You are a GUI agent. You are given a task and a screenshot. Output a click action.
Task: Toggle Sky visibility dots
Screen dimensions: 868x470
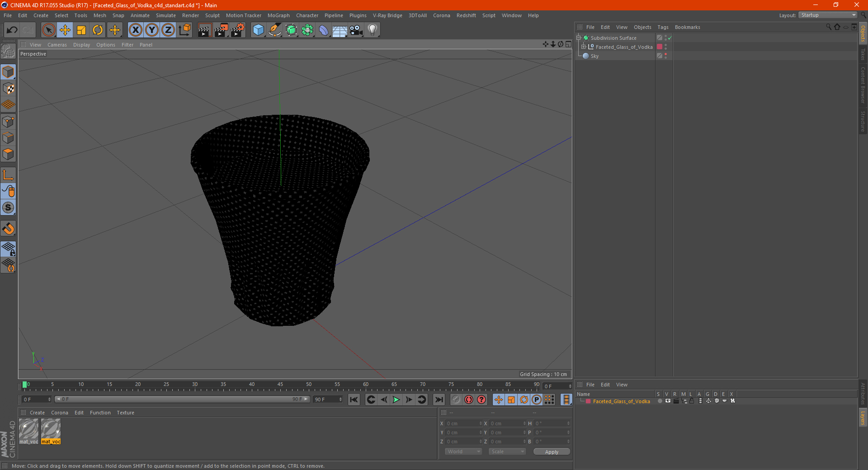coord(665,56)
